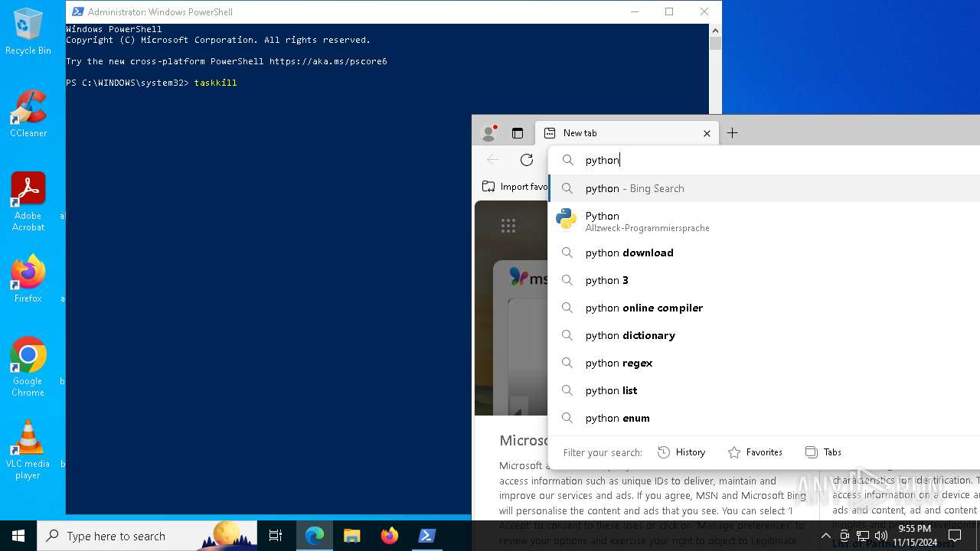Add a new tab in Edge

732,133
